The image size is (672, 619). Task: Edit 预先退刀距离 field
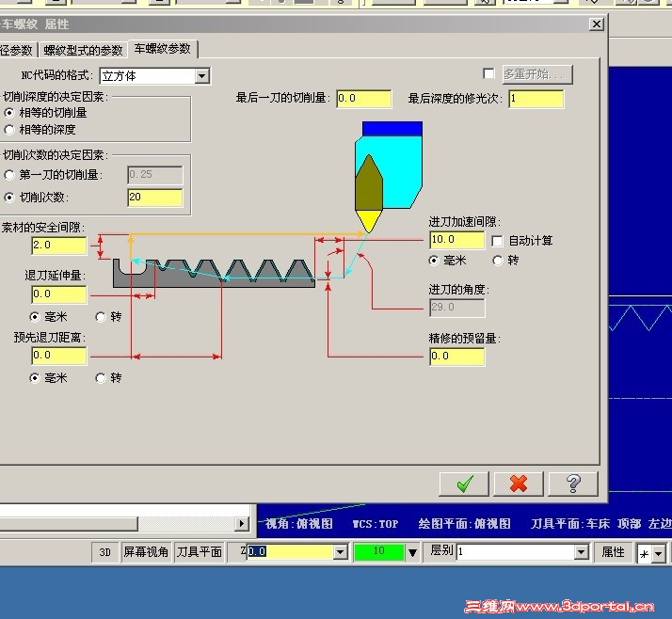pos(59,356)
